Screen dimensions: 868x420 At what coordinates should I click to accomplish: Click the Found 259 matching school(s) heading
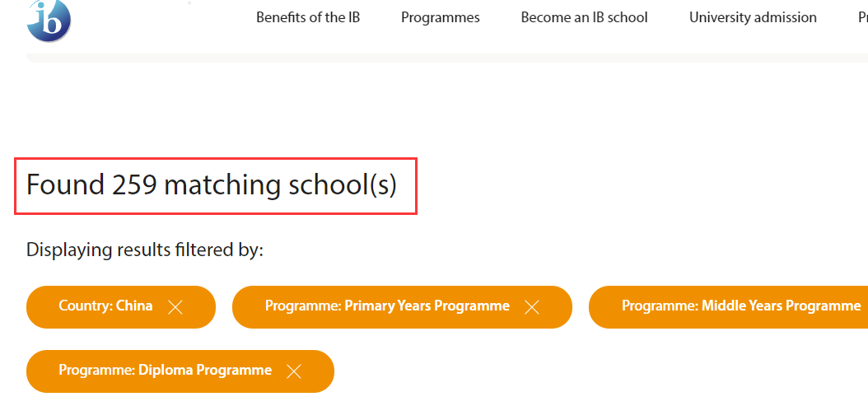click(x=212, y=185)
